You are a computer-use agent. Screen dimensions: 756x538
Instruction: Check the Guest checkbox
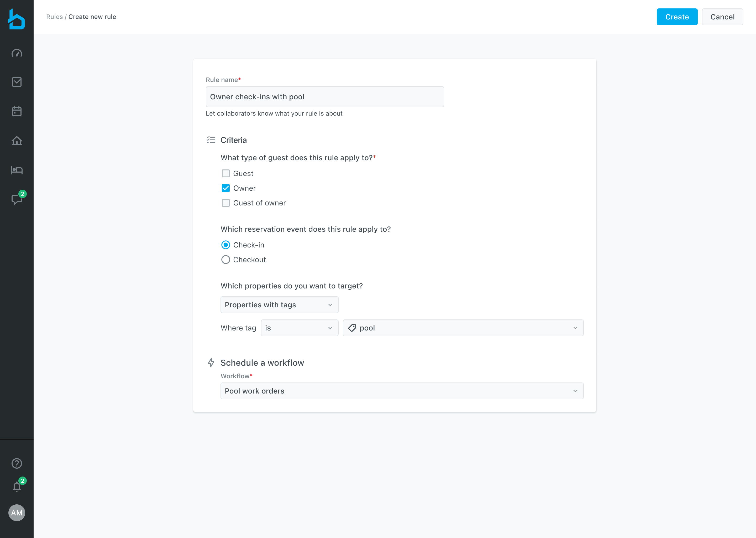click(226, 174)
